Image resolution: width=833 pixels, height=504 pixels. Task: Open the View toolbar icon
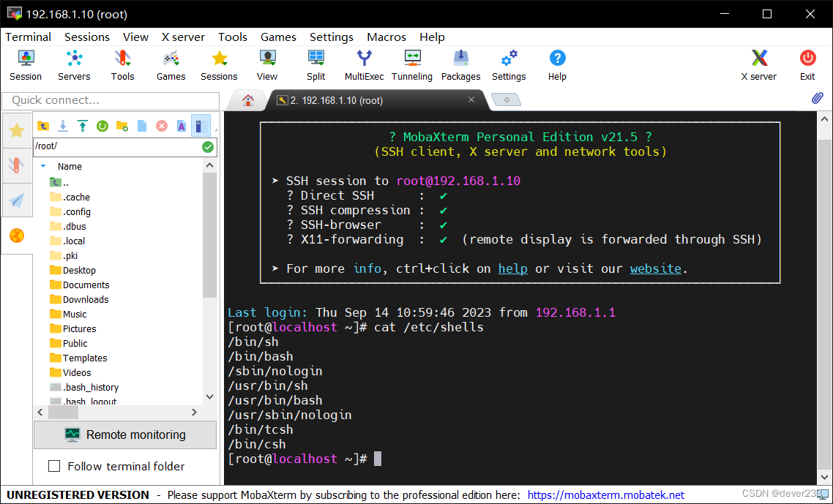coord(267,65)
